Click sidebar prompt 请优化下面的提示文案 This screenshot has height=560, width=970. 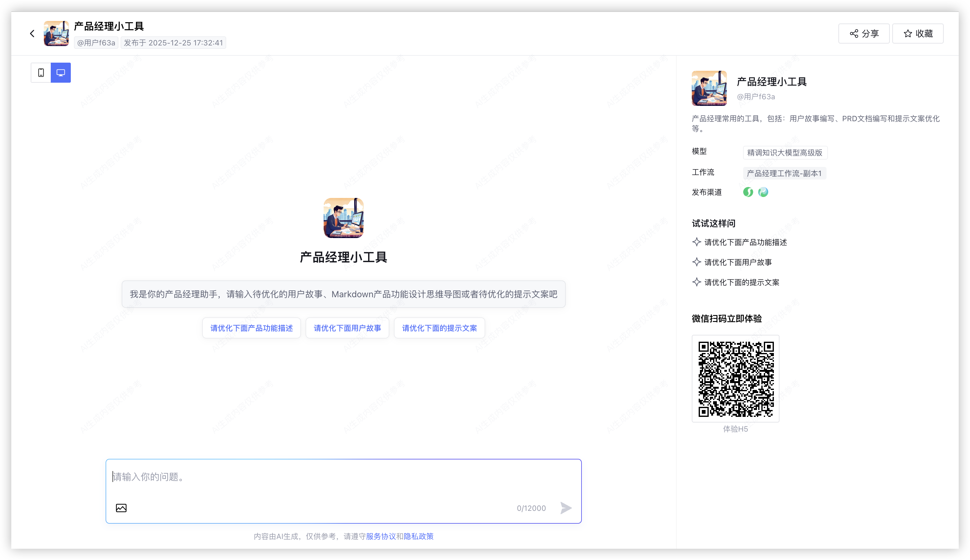742,282
